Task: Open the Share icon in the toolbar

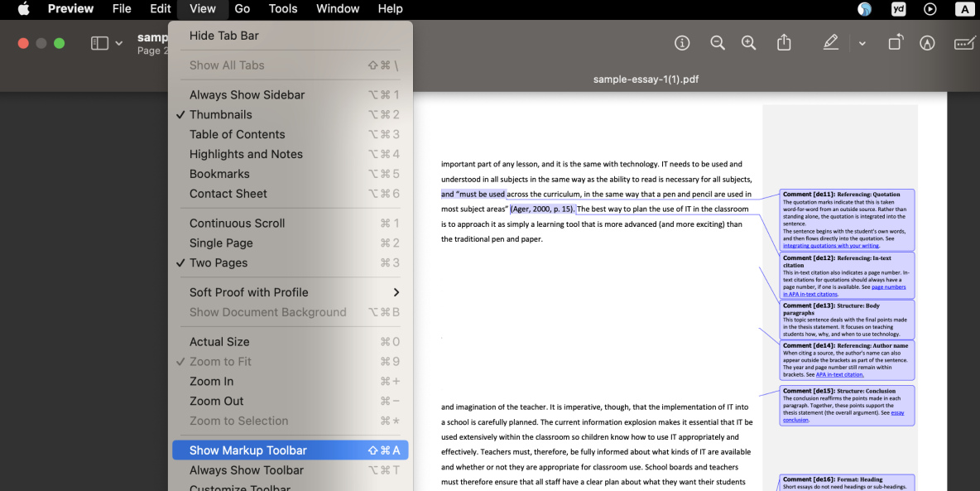Action: [784, 42]
